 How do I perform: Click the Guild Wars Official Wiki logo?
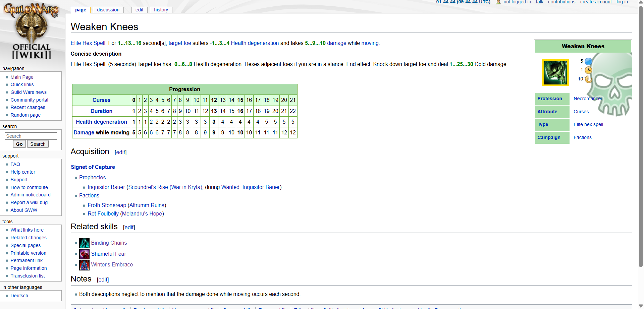click(31, 31)
